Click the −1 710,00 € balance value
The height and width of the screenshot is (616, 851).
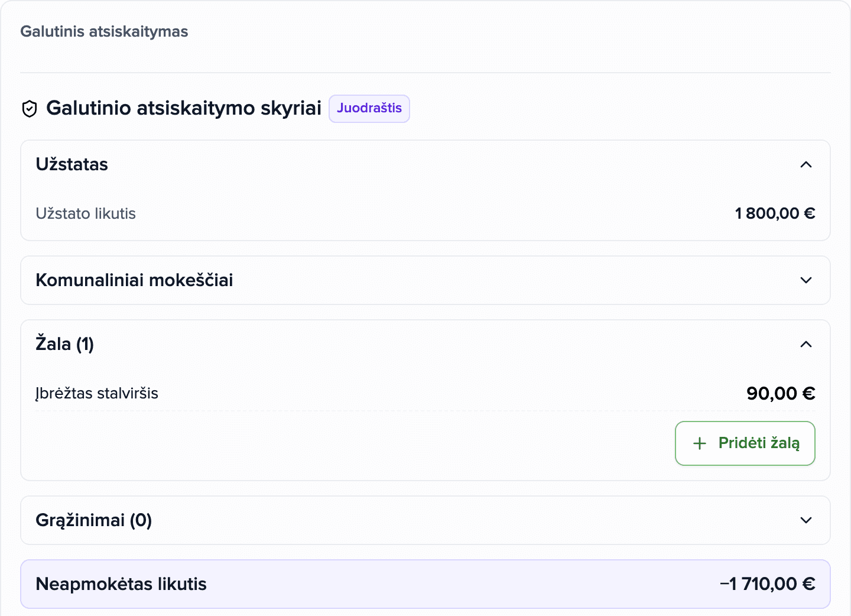pos(768,584)
